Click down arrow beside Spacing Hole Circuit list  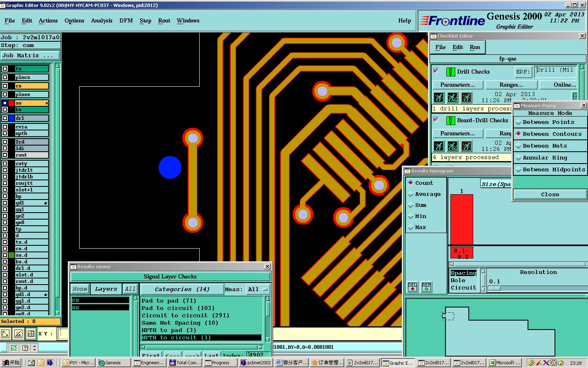click(x=483, y=289)
